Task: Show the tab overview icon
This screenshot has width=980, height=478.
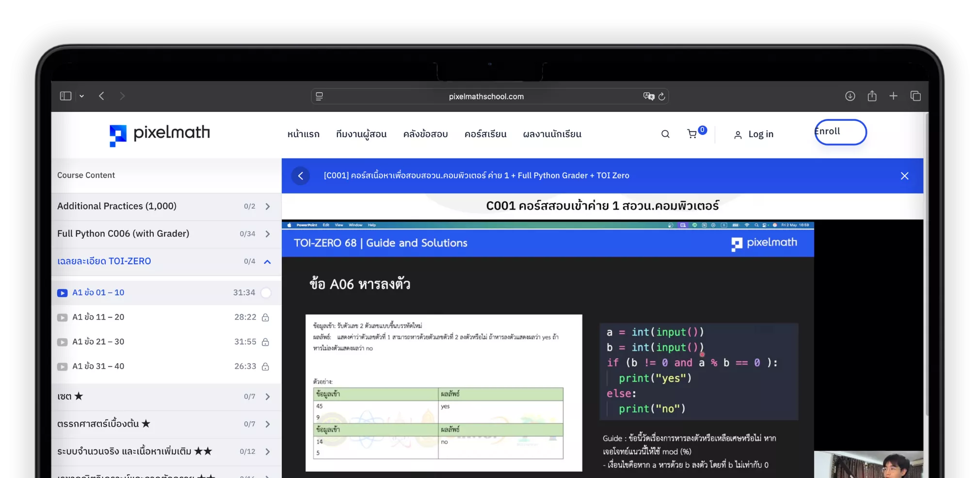Action: (916, 96)
